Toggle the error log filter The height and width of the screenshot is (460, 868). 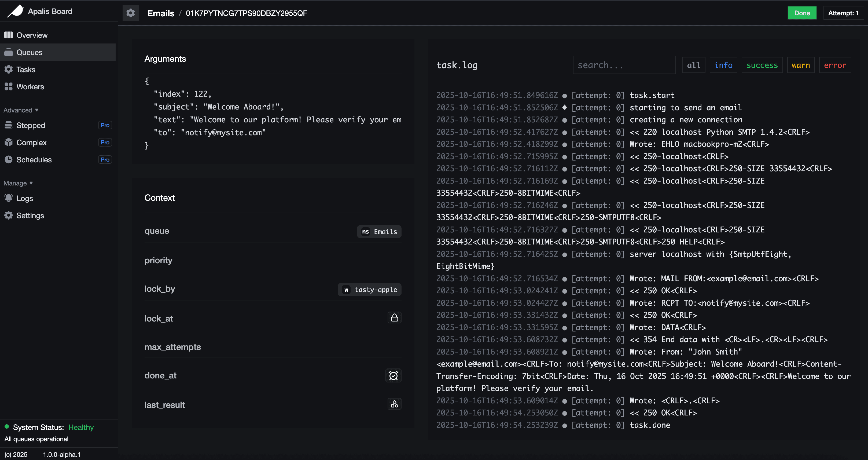(835, 65)
